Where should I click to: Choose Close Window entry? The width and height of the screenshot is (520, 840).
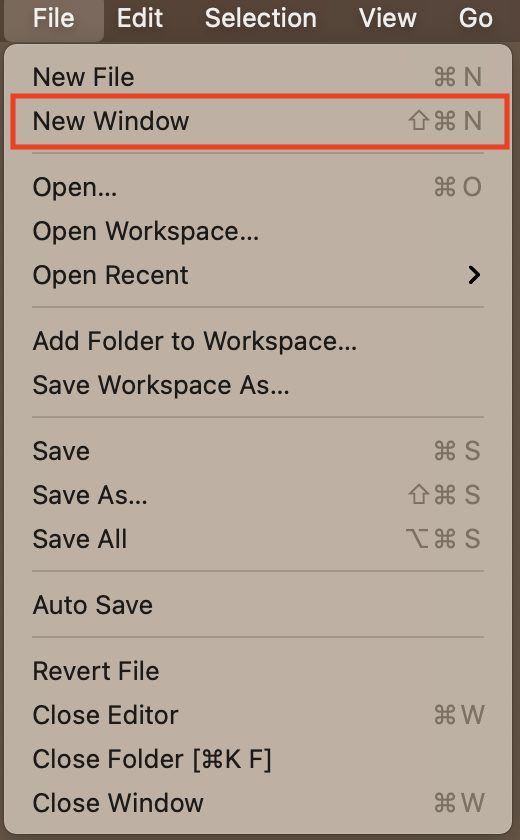point(258,802)
